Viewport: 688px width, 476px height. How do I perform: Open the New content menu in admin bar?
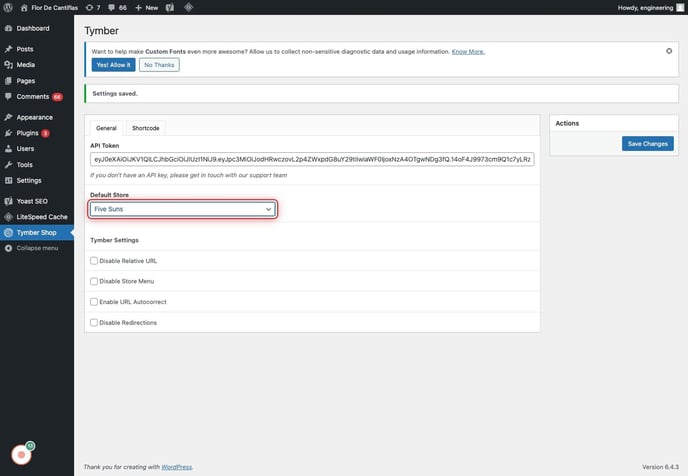[146, 7]
